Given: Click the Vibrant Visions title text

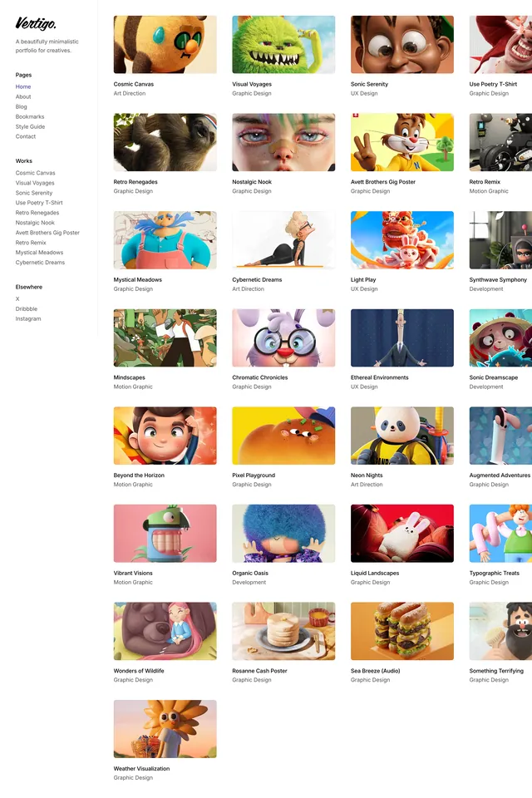Looking at the screenshot, I should 133,573.
